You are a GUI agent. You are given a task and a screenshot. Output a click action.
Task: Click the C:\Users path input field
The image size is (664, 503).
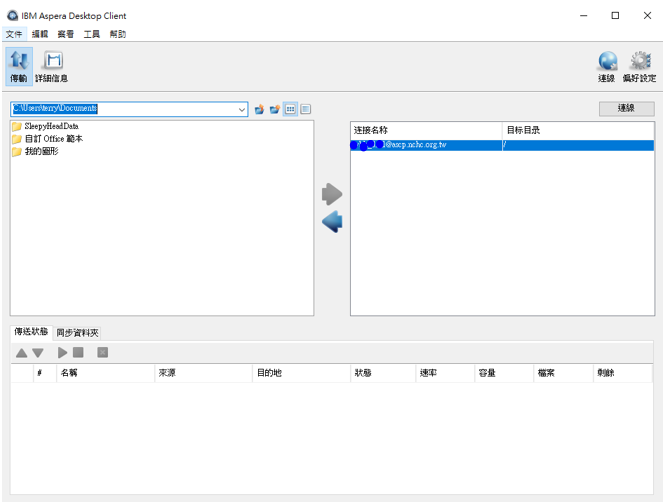(x=120, y=109)
